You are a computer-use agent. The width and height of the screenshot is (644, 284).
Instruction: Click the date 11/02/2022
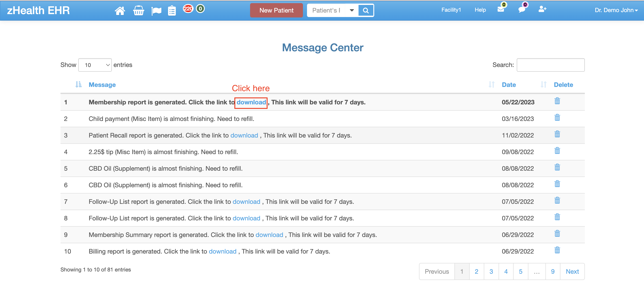[518, 135]
